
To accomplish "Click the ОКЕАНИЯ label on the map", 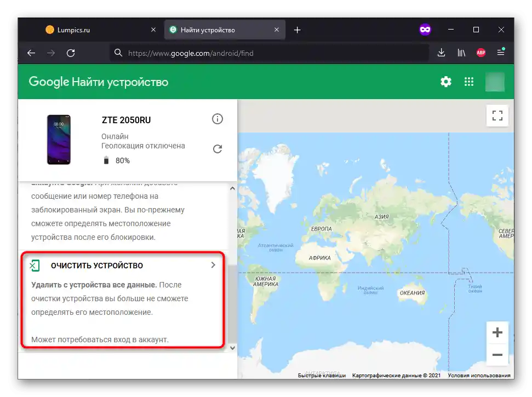I will coord(412,293).
